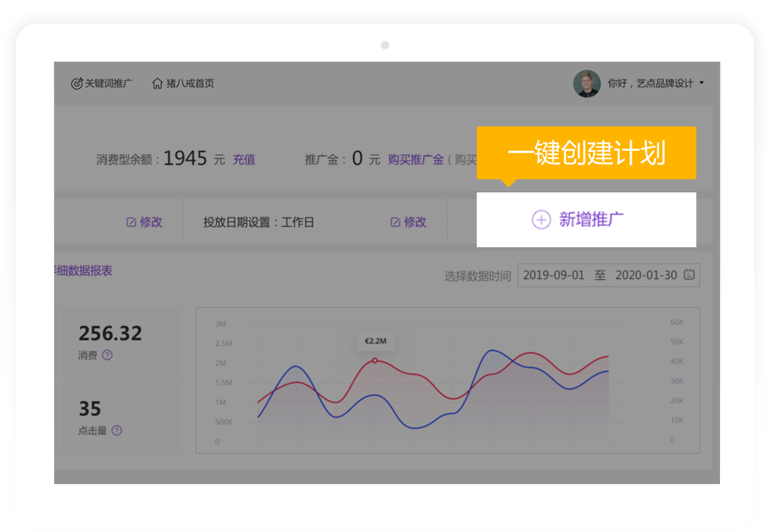This screenshot has height=532, width=770.
Task: Open 关键词推广 menu label
Action: coord(108,83)
